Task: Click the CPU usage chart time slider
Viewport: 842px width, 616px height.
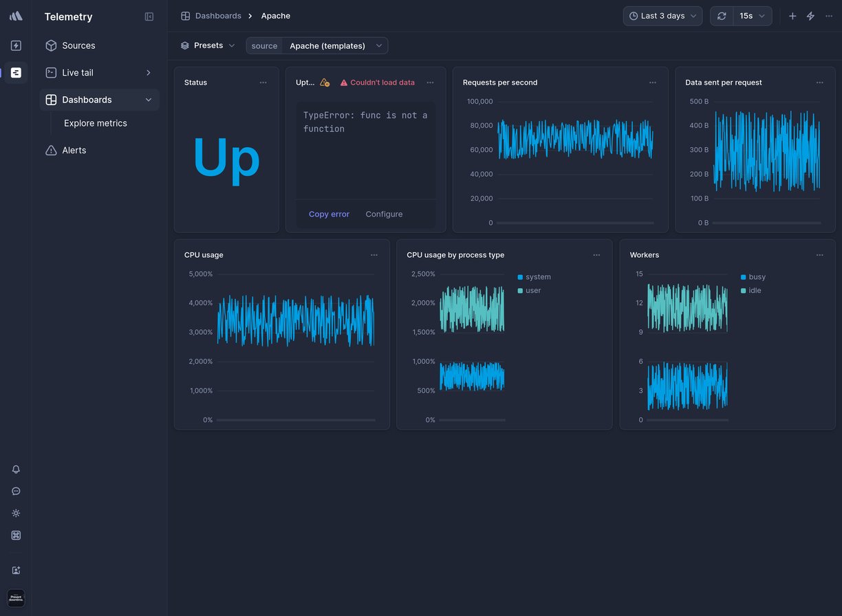Action: coord(296,420)
